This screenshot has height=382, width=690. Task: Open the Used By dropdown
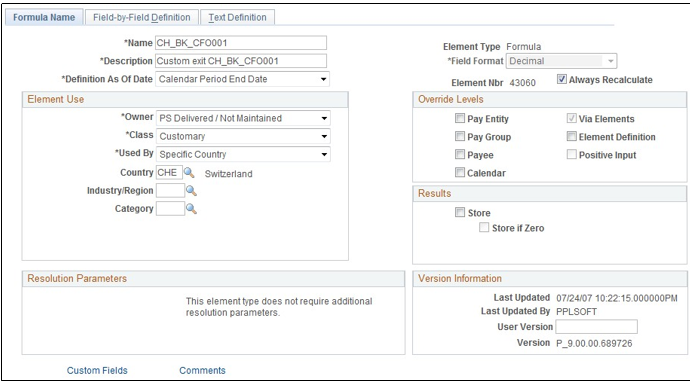pos(243,154)
